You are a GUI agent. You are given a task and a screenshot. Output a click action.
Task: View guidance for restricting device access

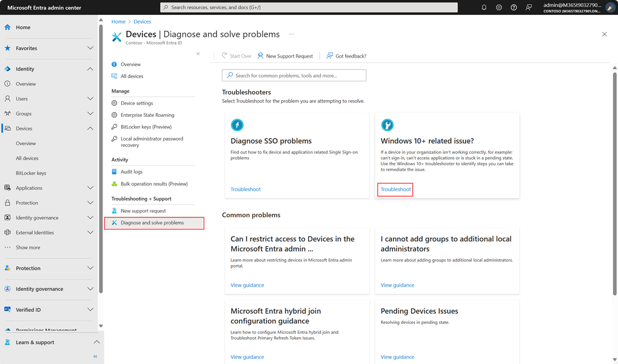[247, 285]
